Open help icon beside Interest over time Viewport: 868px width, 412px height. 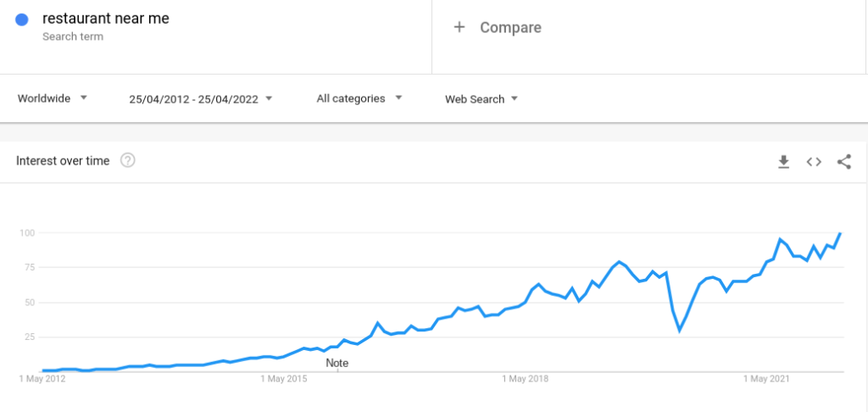tap(128, 161)
